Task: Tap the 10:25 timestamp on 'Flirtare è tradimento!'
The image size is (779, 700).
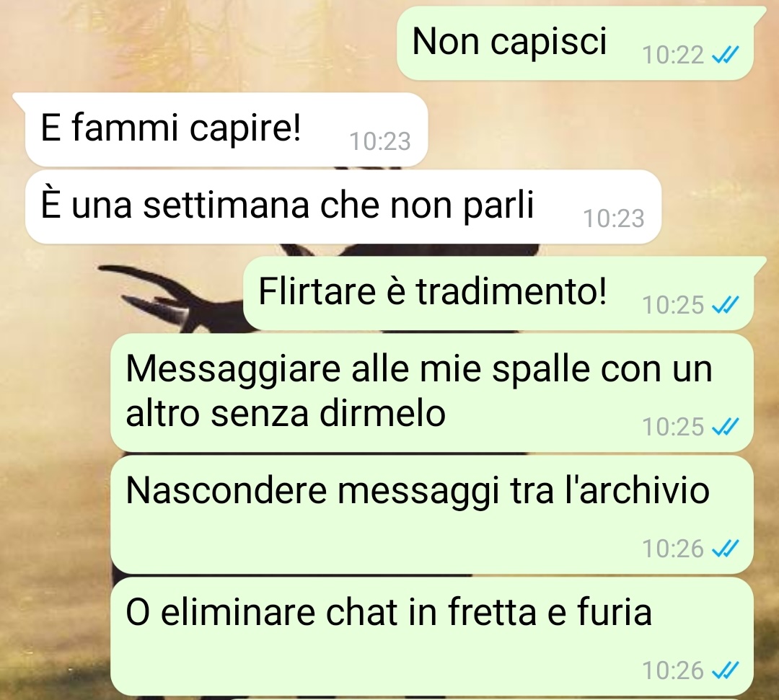Action: (673, 305)
